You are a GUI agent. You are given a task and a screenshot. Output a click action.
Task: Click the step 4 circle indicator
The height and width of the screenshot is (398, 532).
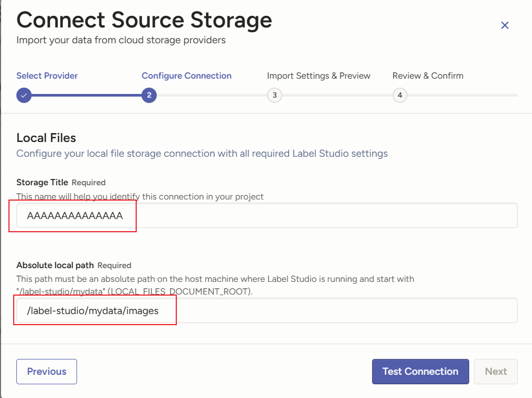(x=400, y=96)
